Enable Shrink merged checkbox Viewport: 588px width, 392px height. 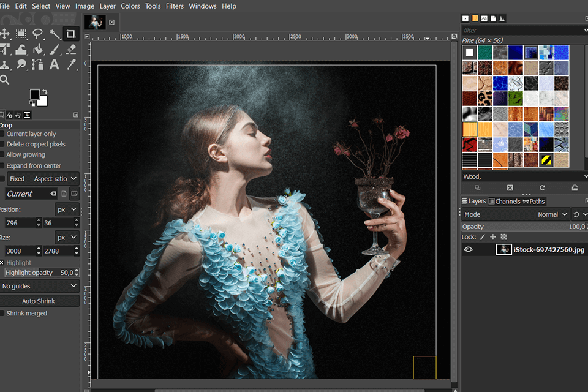pyautogui.click(x=2, y=313)
